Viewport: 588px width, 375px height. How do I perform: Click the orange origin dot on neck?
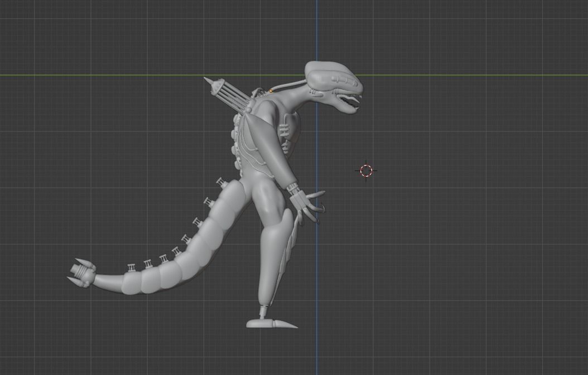[271, 91]
